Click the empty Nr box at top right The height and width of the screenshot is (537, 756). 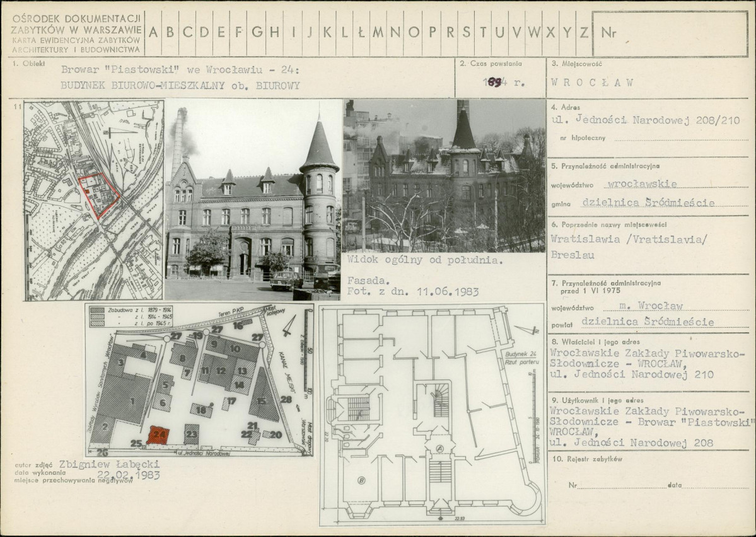tap(670, 33)
